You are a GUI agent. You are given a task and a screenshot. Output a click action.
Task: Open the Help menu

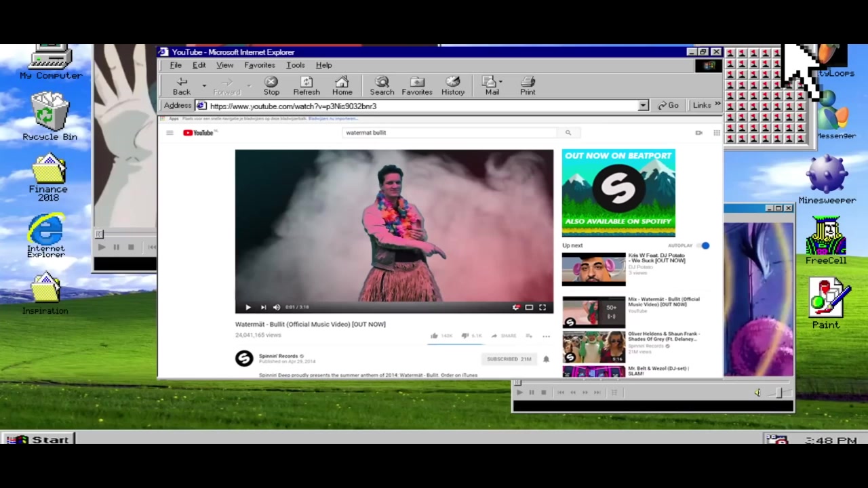(x=323, y=65)
